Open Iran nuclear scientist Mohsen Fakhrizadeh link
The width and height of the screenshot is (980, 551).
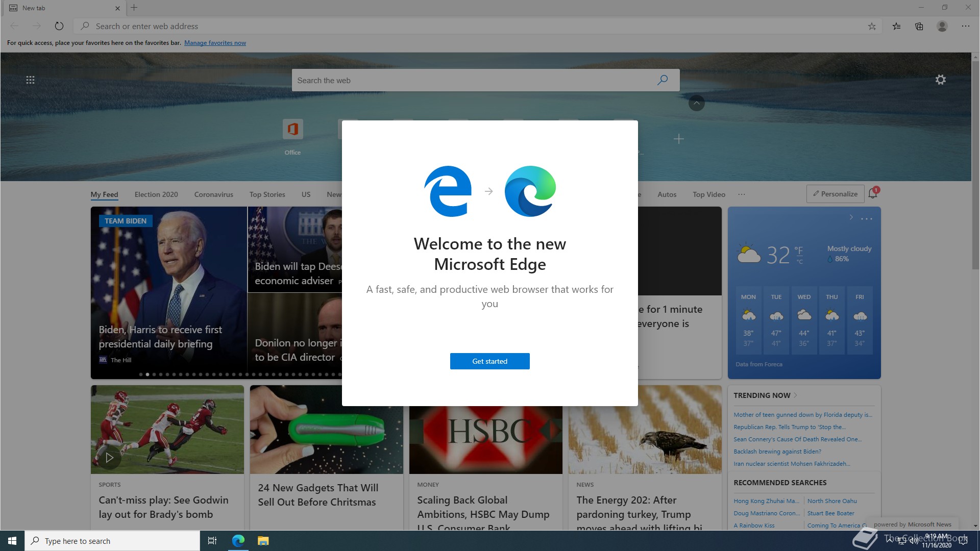tap(792, 464)
